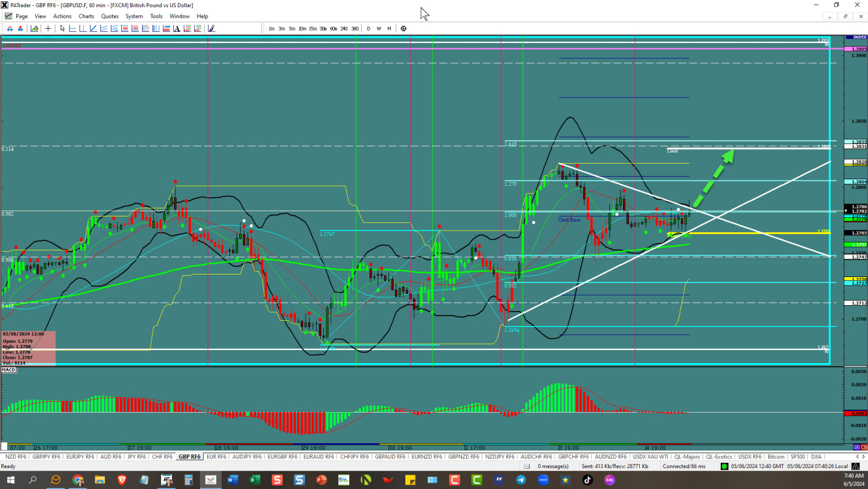868x489 pixels.
Task: Click the green connection indicator in status bar
Action: coord(724,466)
